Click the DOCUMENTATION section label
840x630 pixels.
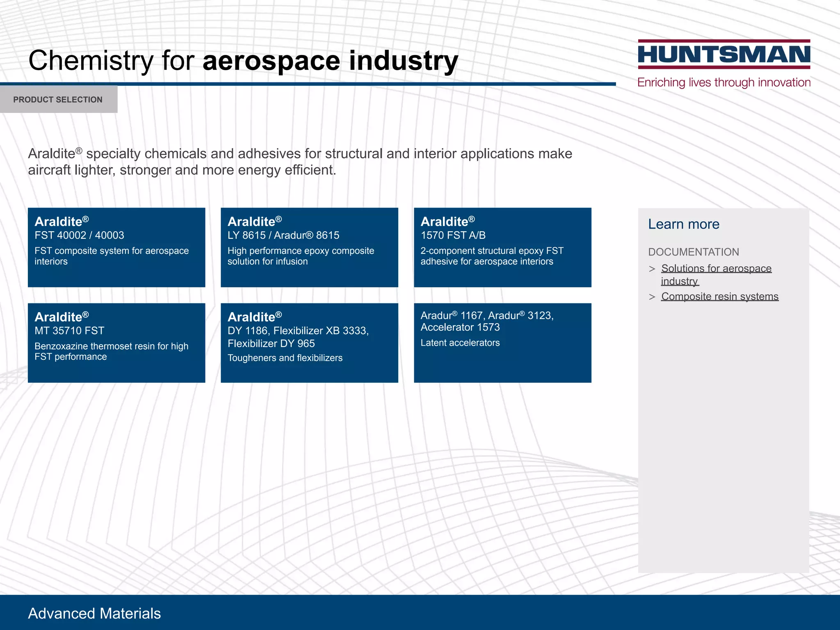(693, 252)
